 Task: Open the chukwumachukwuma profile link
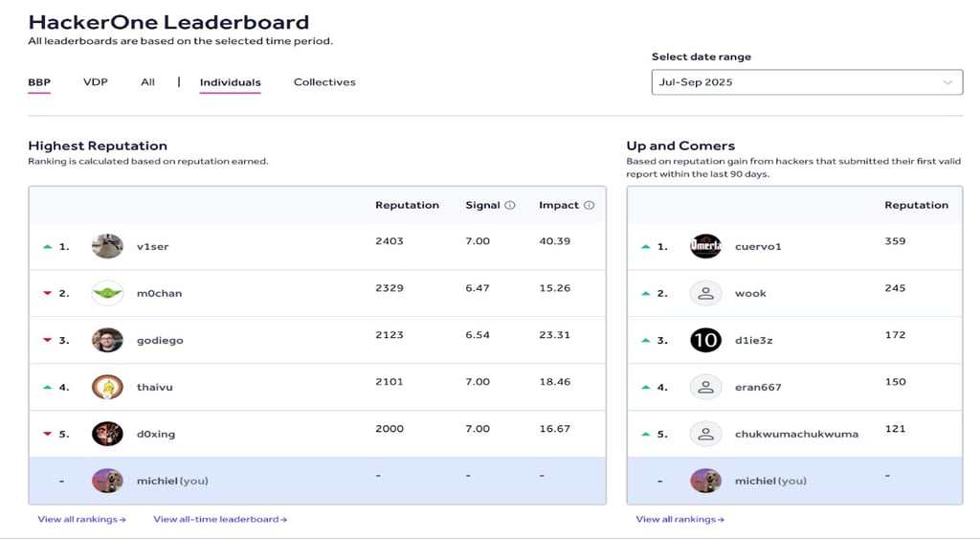tap(797, 434)
